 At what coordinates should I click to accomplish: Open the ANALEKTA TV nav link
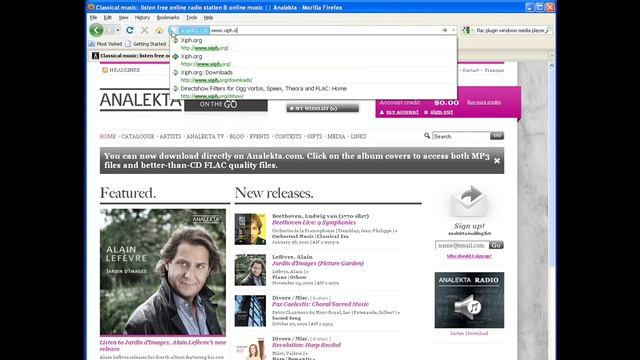pyautogui.click(x=205, y=136)
